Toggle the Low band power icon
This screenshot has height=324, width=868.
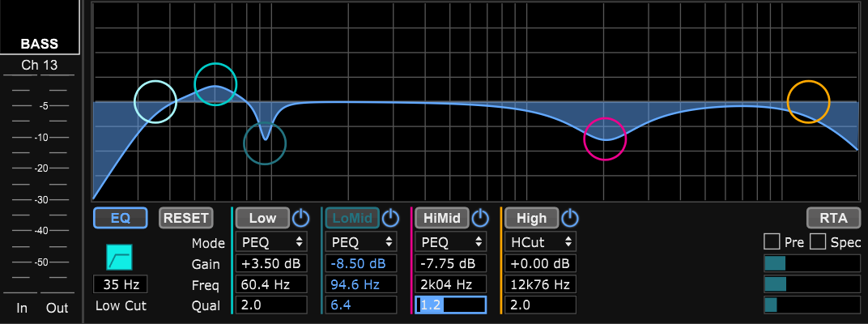(x=300, y=218)
